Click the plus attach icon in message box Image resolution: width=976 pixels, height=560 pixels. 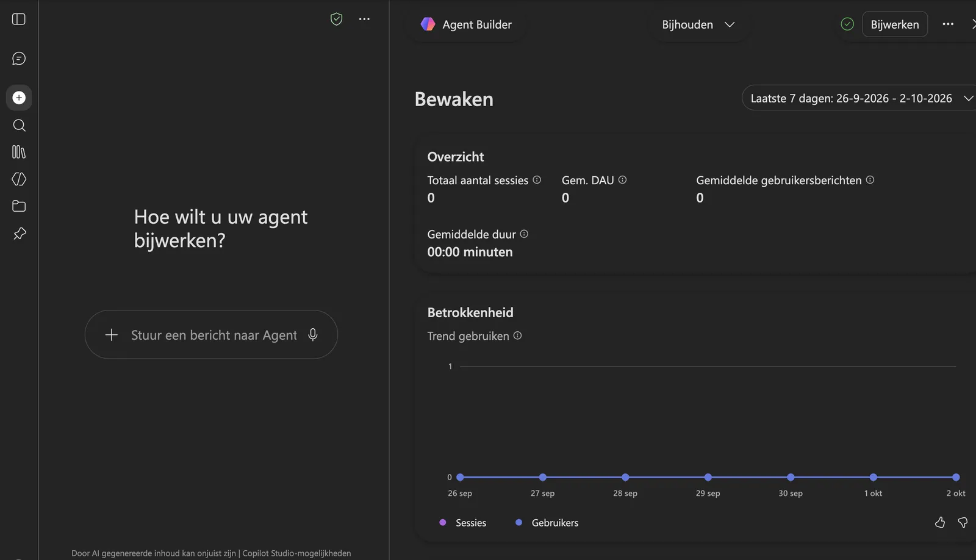(x=111, y=334)
